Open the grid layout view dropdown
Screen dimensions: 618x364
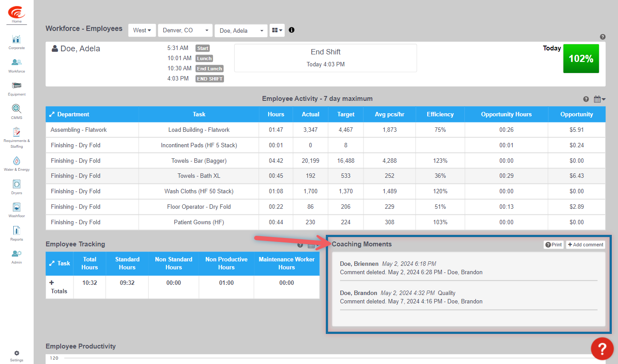pyautogui.click(x=277, y=30)
